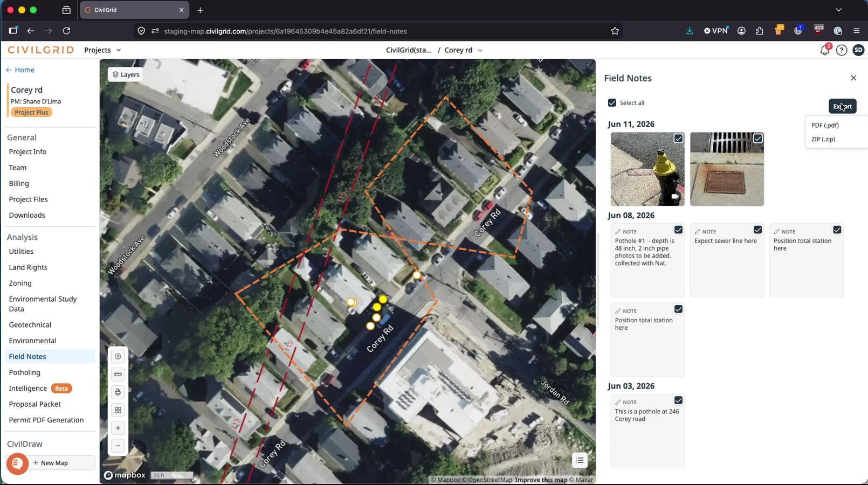868x485 pixels.
Task: Uncheck the Select all checkbox
Action: click(612, 103)
